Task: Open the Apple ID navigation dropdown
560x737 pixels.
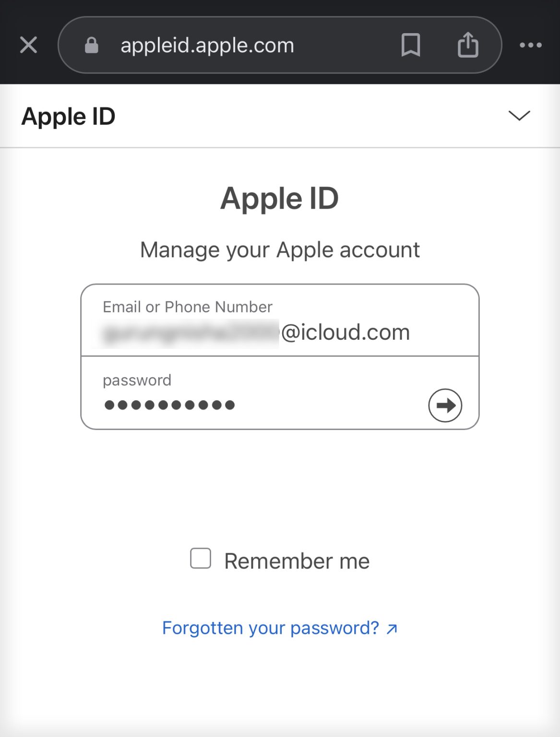Action: (519, 115)
